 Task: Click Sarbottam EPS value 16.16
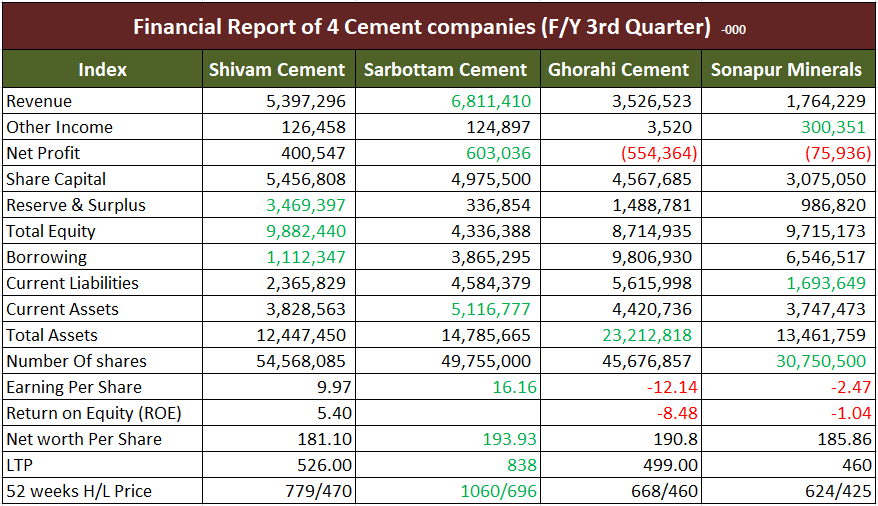point(515,387)
